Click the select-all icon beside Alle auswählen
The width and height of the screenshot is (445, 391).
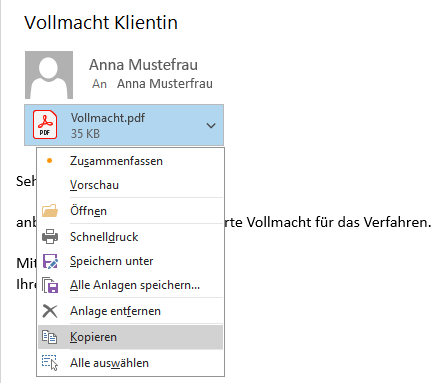[50, 363]
